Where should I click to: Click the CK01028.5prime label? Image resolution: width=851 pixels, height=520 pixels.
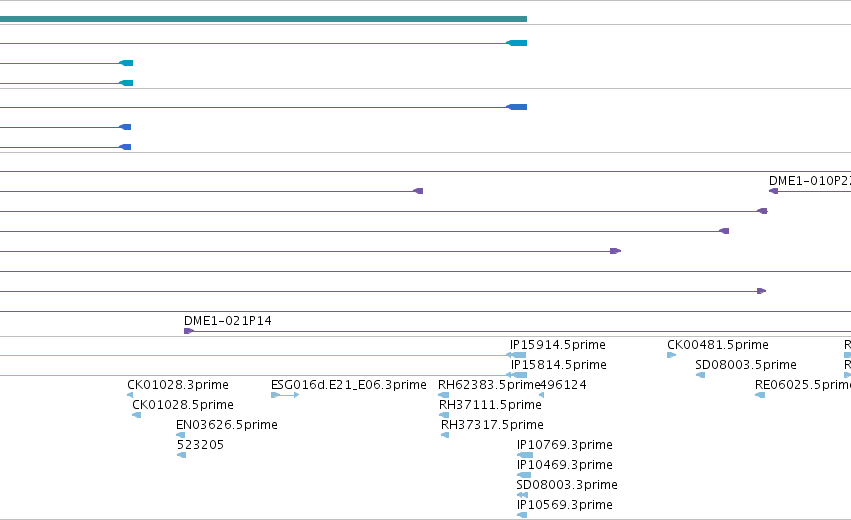tap(183, 405)
